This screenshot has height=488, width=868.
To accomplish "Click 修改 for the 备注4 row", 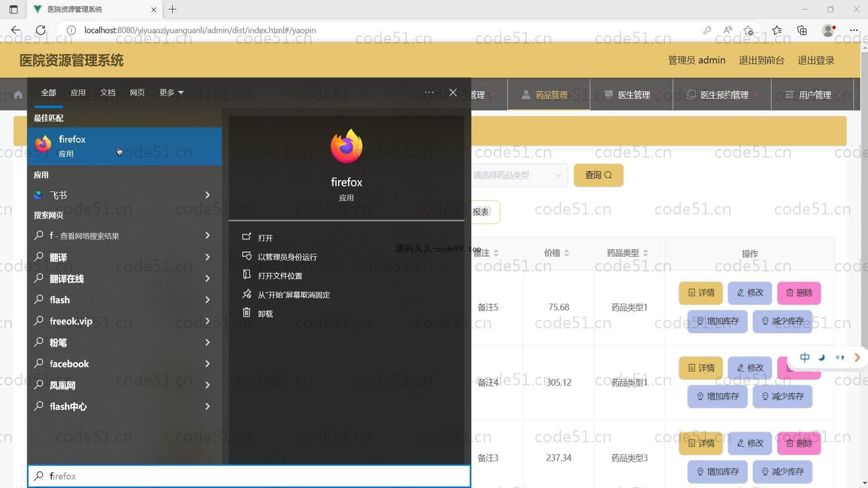I will (x=750, y=368).
